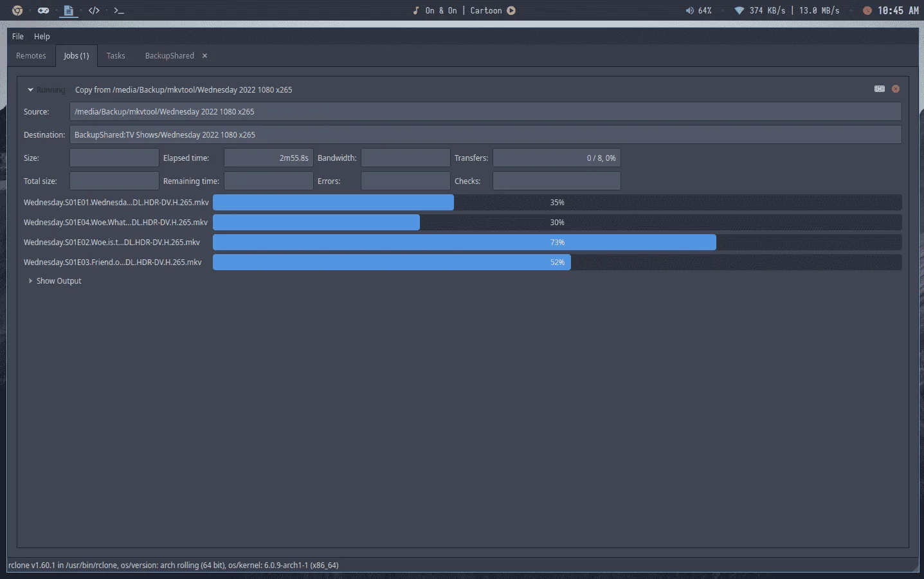The width and height of the screenshot is (924, 579).
Task: Open the Help menu
Action: [42, 36]
